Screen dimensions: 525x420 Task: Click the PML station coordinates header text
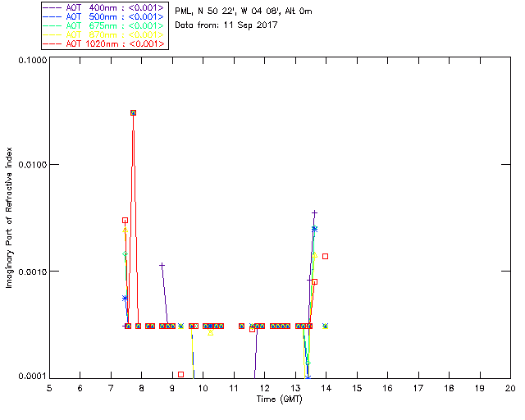(x=244, y=11)
